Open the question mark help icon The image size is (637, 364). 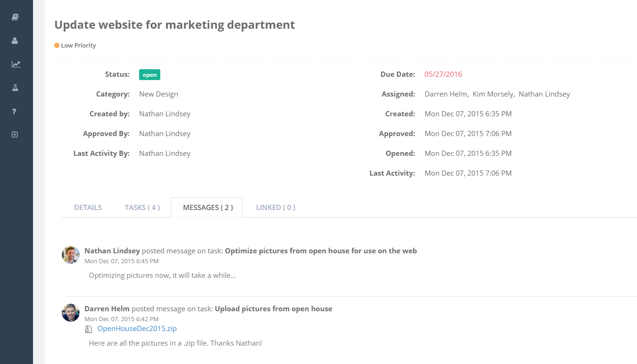[x=14, y=111]
